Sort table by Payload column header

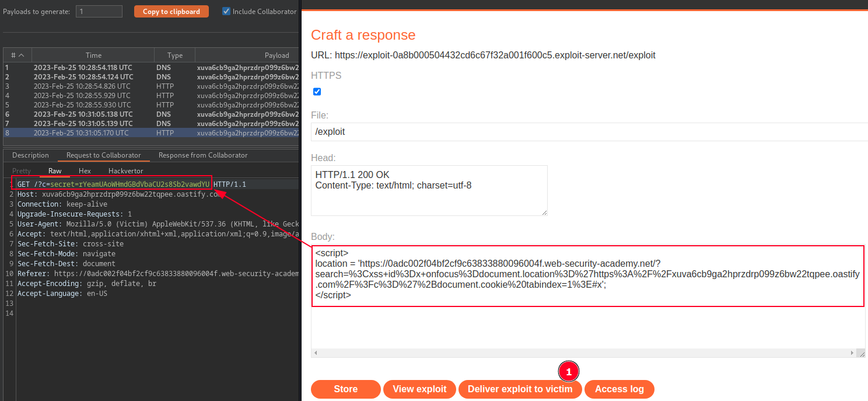click(x=247, y=55)
